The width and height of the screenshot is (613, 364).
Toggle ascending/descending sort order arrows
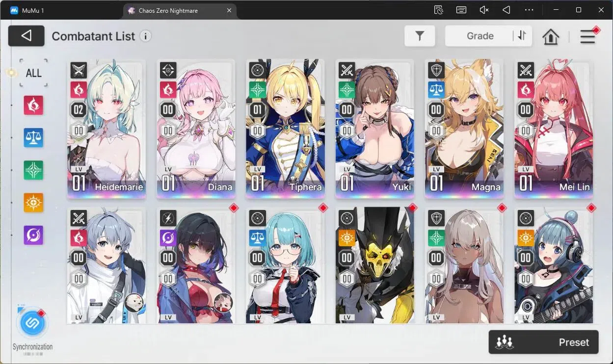click(x=522, y=36)
